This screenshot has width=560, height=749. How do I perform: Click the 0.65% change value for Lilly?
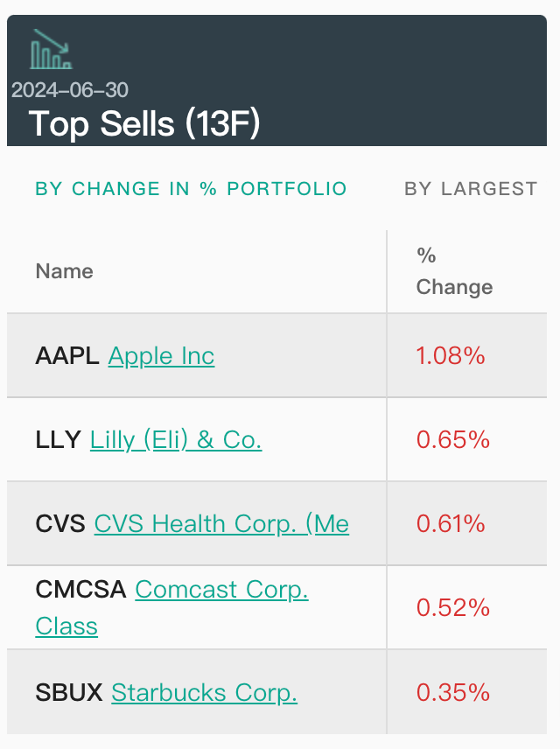point(452,439)
